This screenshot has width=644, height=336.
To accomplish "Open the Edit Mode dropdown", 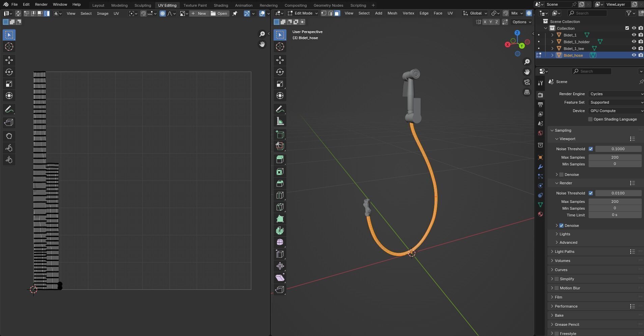I will tap(303, 13).
